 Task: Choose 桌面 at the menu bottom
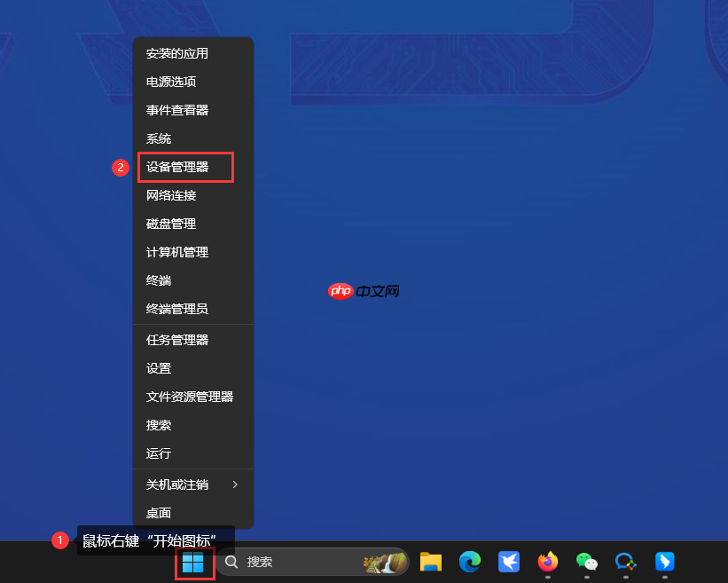point(159,513)
